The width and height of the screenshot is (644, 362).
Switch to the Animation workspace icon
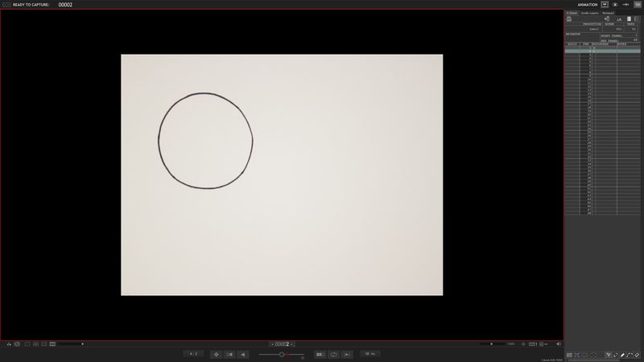click(x=605, y=5)
